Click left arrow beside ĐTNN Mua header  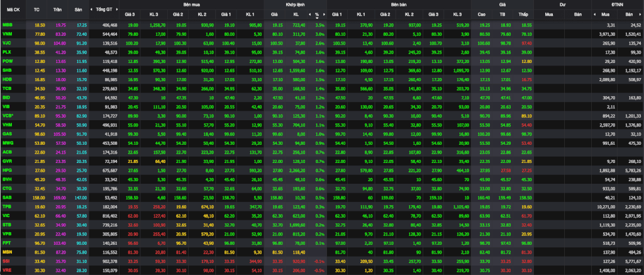click(x=594, y=14)
